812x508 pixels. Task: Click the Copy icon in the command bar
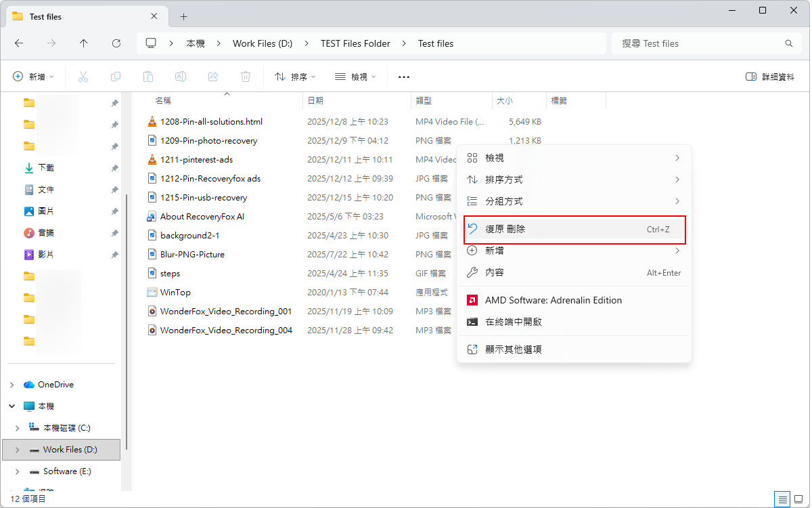pyautogui.click(x=115, y=76)
